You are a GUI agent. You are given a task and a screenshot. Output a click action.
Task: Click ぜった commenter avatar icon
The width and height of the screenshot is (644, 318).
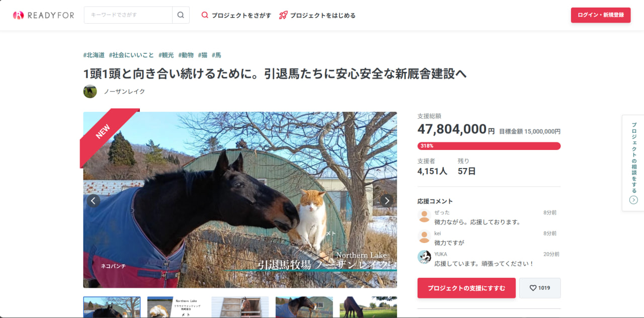[424, 216]
